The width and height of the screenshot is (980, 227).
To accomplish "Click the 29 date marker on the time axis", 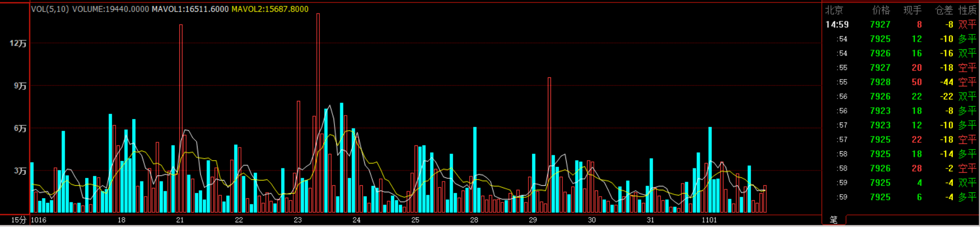I will tap(533, 220).
